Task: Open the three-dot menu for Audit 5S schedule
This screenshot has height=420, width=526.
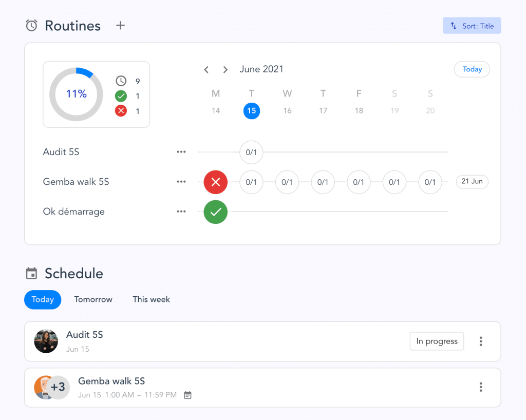Action: [x=481, y=341]
